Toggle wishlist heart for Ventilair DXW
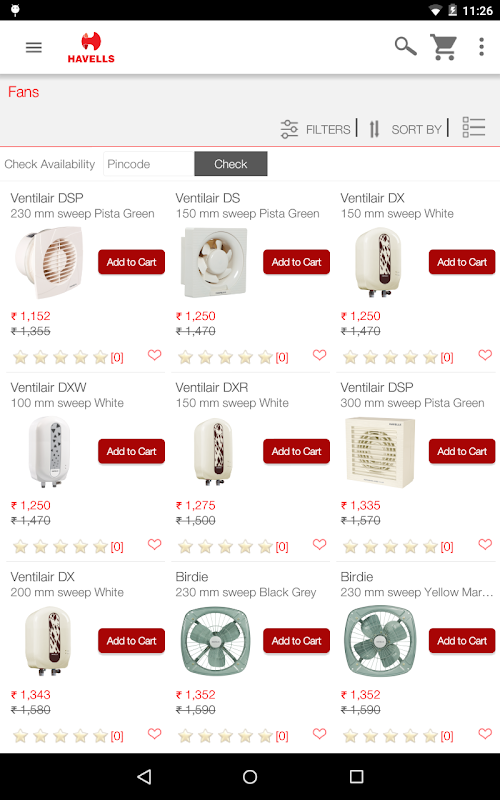This screenshot has width=500, height=800. (x=155, y=544)
